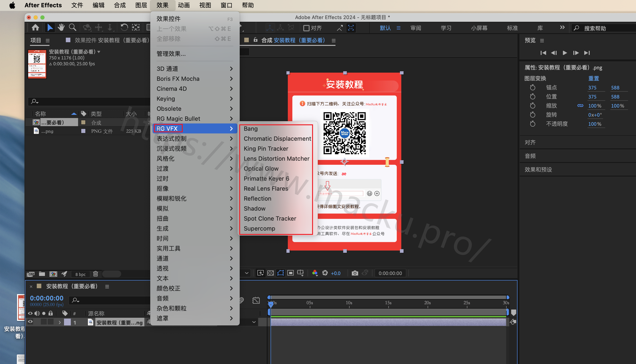Open interpret footage icon in project panel

30,274
